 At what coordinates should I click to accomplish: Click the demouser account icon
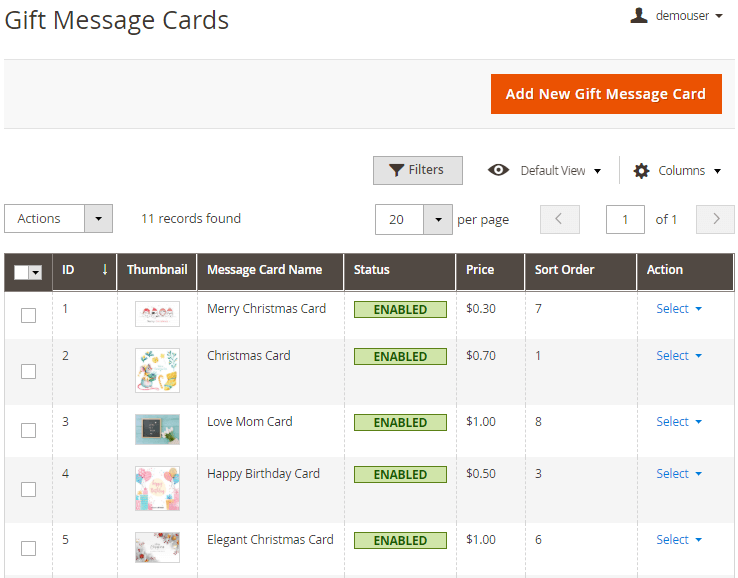pyautogui.click(x=639, y=15)
